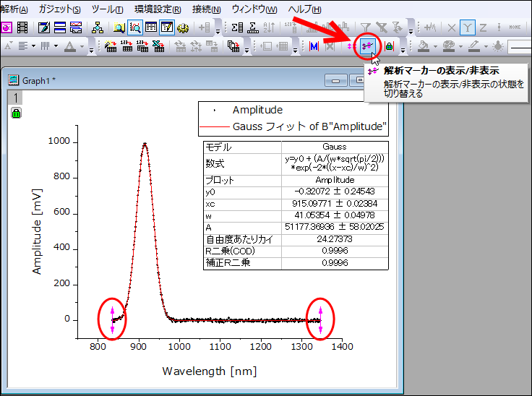
Task: Click the reapply filter funnel icon
Action: [397, 27]
